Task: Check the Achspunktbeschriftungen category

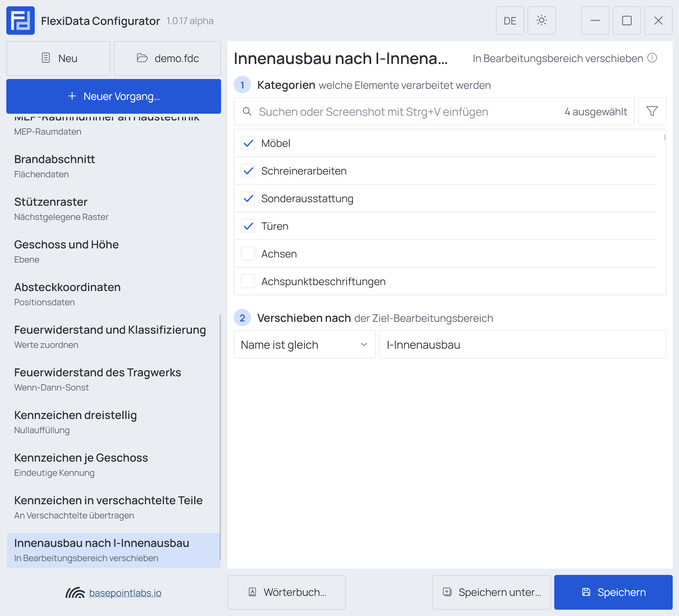Action: (248, 281)
